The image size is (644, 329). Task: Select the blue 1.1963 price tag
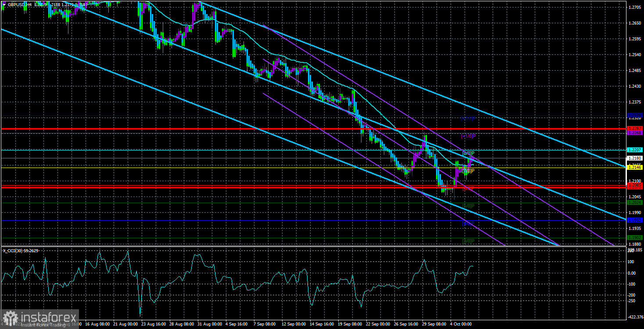[x=635, y=220]
